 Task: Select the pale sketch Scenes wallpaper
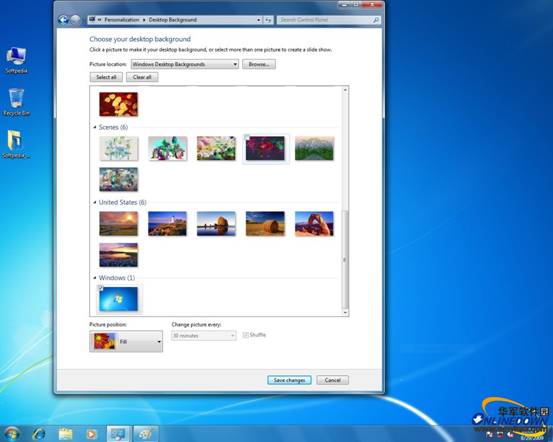click(x=119, y=149)
